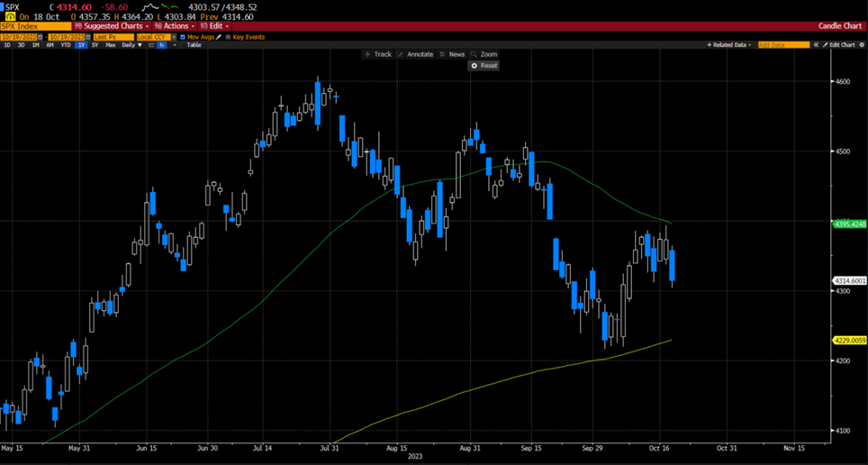Switch to the 6M time range tab

pyautogui.click(x=50, y=45)
